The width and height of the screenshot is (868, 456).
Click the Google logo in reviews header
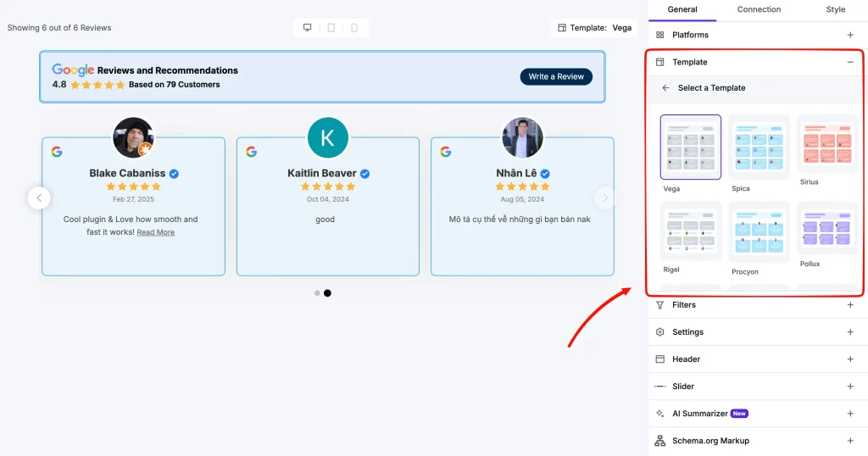click(x=73, y=70)
